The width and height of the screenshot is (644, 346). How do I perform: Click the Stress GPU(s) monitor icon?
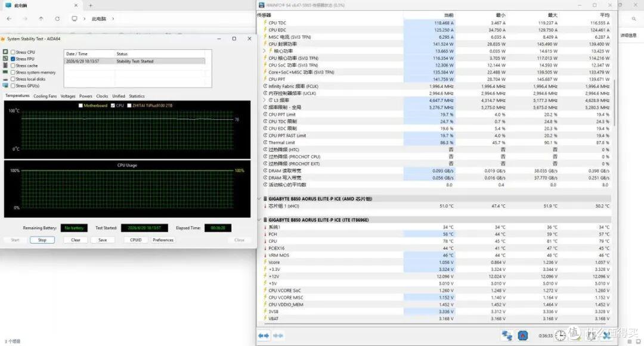(x=5, y=85)
